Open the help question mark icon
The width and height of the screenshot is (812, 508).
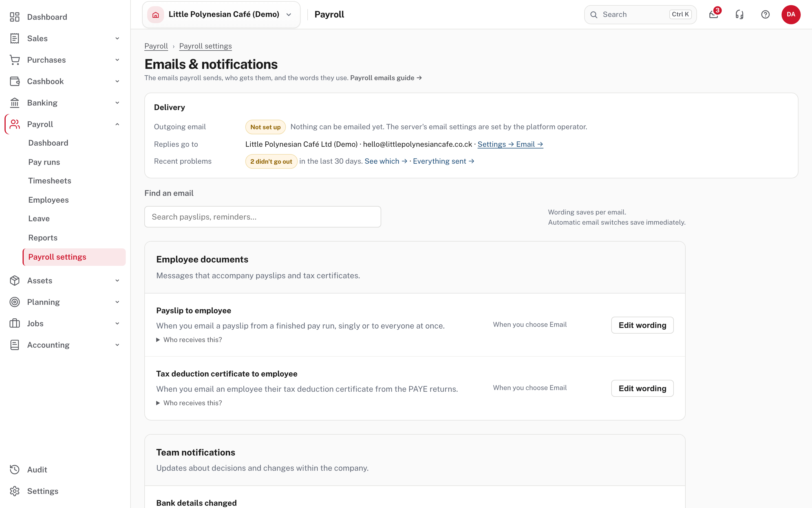[765, 14]
